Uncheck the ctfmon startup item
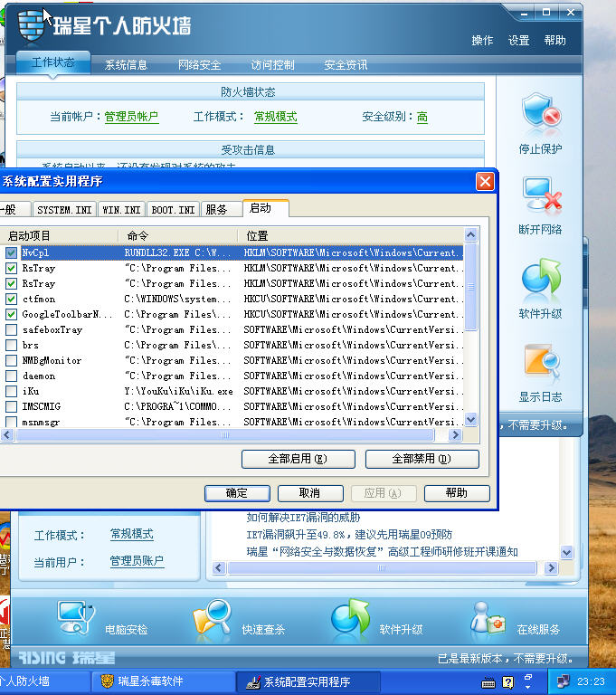The image size is (616, 695). [12, 299]
